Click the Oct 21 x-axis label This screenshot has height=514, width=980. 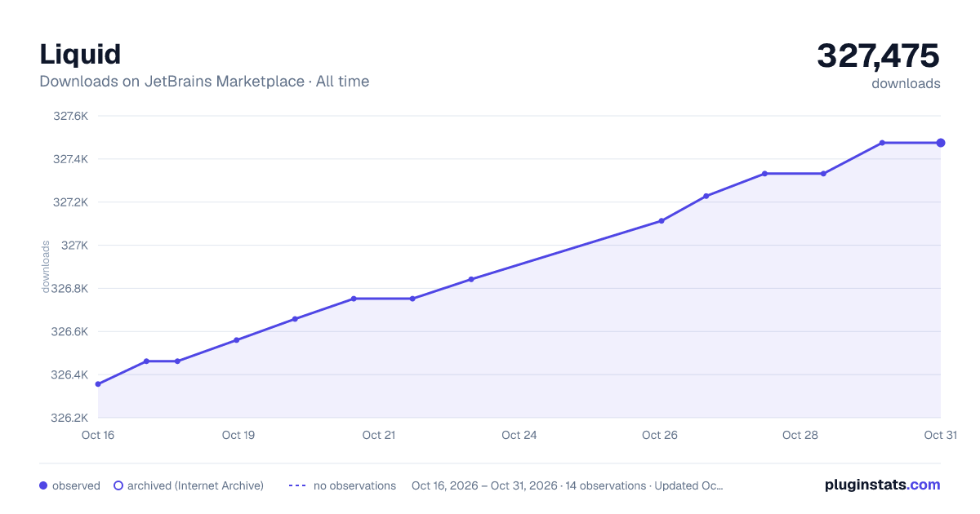point(379,435)
